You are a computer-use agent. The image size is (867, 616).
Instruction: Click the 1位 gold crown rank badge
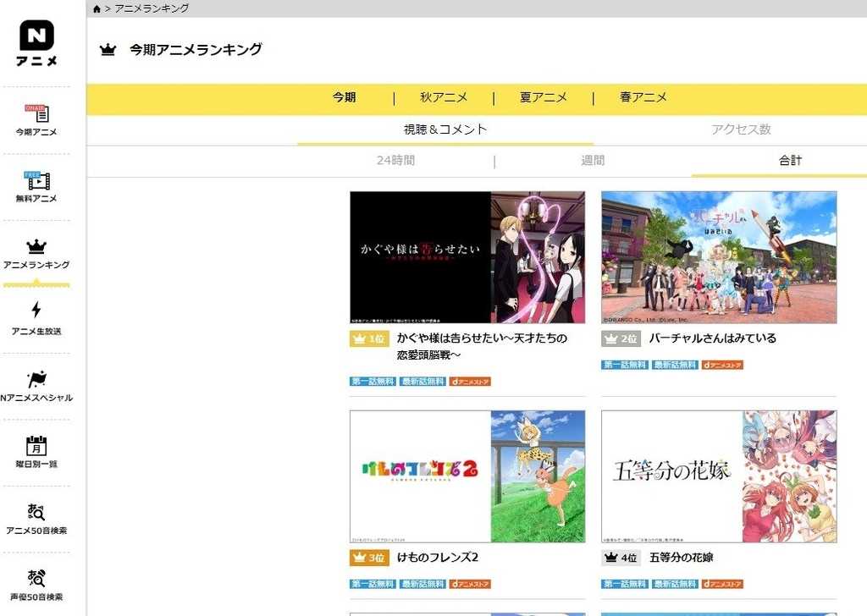click(x=369, y=338)
